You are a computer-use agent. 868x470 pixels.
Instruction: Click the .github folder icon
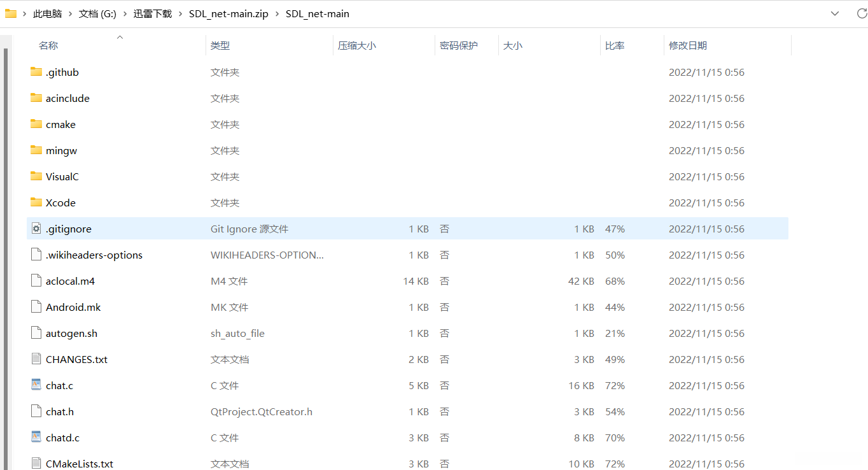pyautogui.click(x=36, y=72)
